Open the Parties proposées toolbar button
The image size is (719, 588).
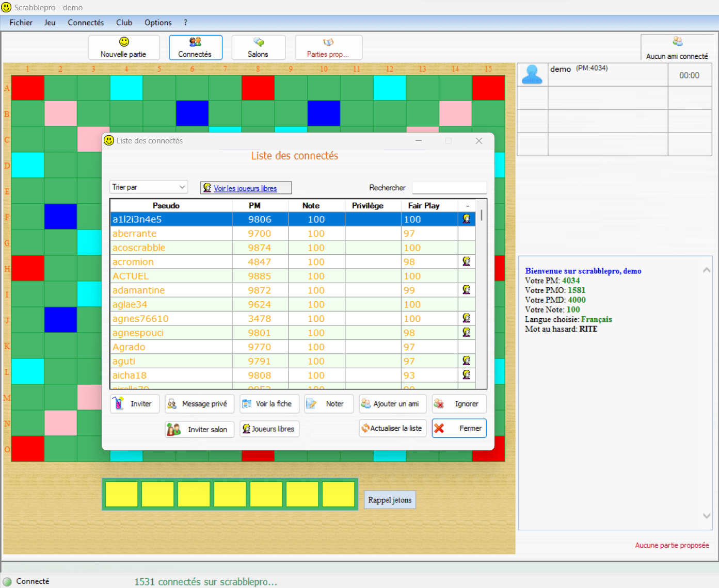[328, 47]
